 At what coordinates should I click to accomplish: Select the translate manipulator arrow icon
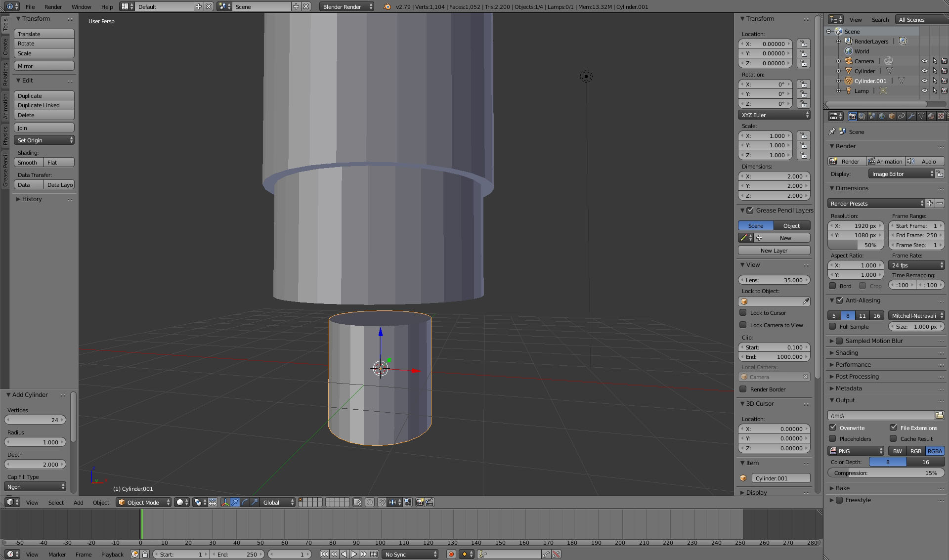coord(235,502)
